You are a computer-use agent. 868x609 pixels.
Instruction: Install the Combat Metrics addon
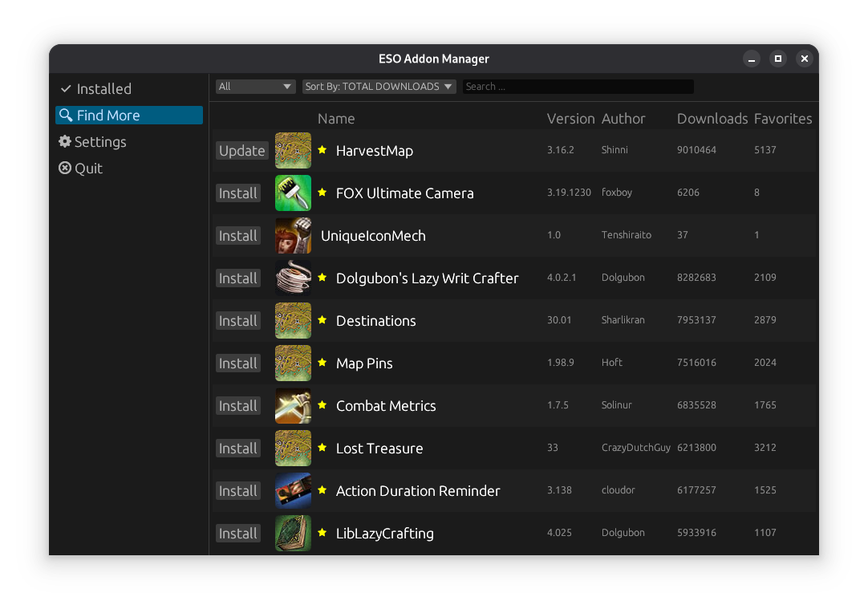(238, 406)
